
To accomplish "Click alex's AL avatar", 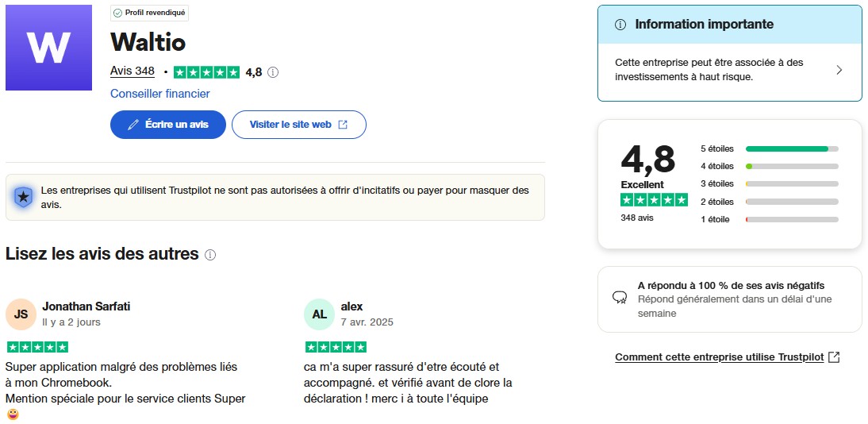I will click(319, 314).
